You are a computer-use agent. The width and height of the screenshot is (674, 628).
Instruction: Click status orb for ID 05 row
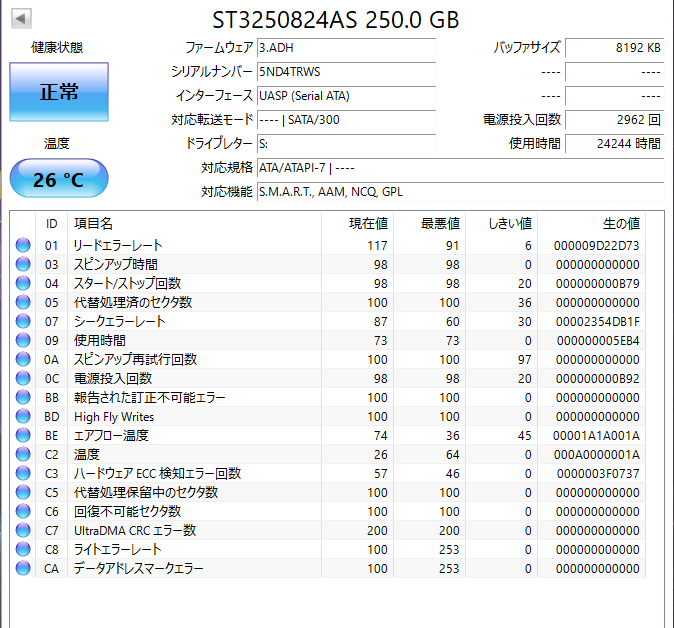tap(23, 302)
